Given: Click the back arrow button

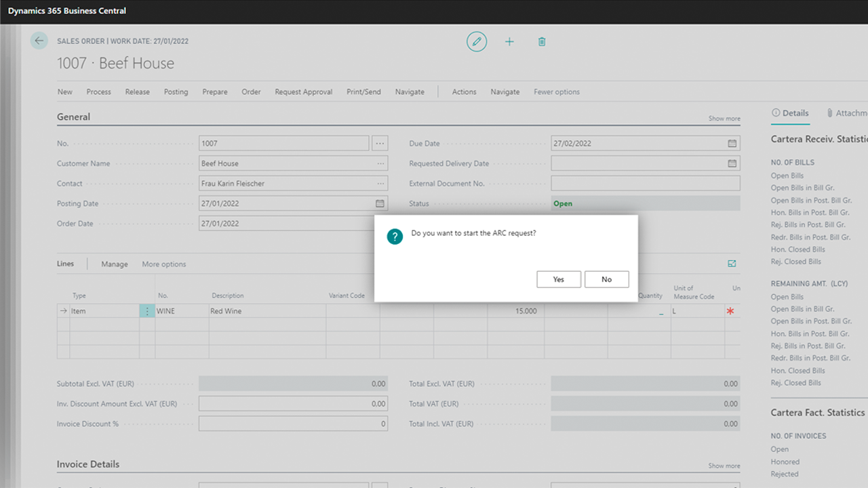Looking at the screenshot, I should click(x=39, y=41).
